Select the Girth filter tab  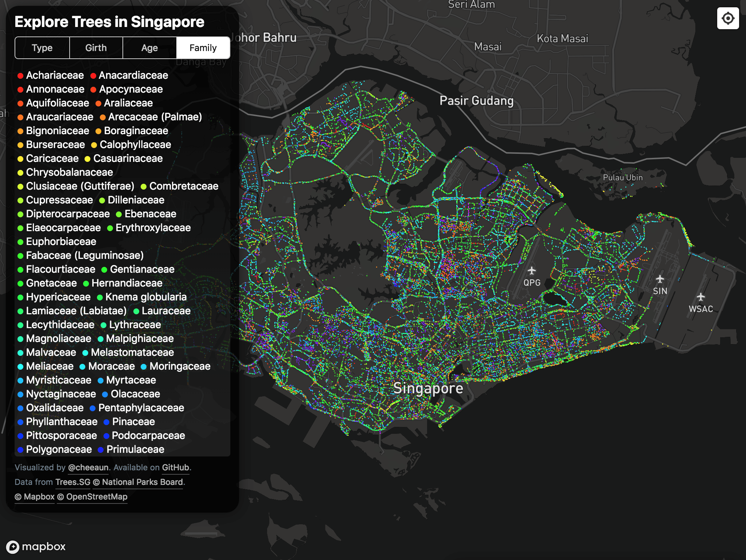(x=95, y=48)
